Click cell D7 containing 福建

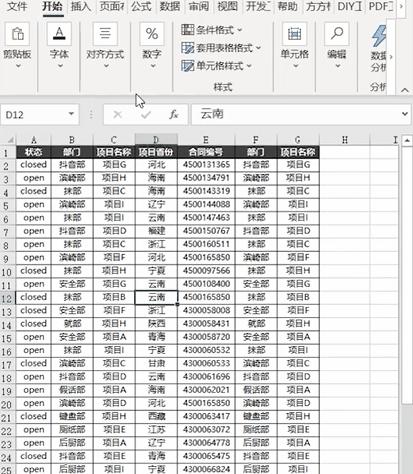point(156,231)
